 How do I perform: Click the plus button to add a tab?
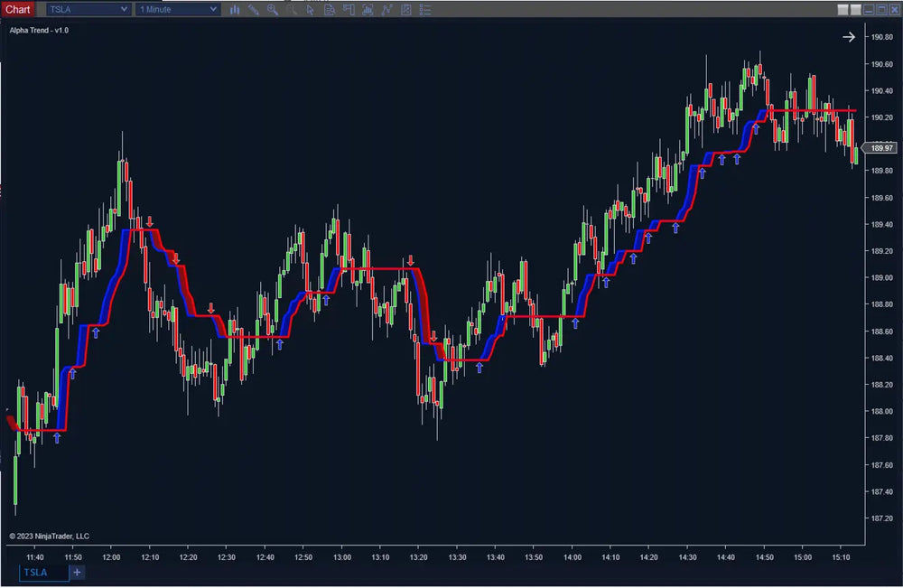click(x=77, y=572)
